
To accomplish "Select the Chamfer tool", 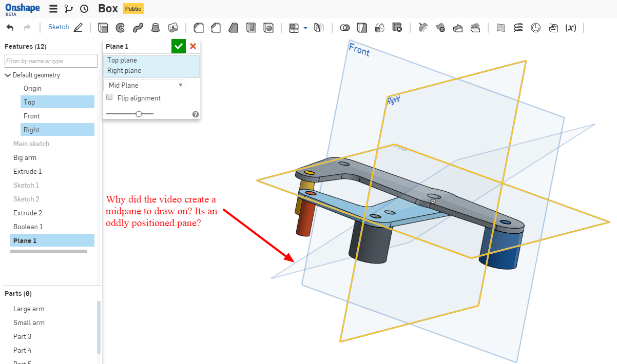I will 216,28.
